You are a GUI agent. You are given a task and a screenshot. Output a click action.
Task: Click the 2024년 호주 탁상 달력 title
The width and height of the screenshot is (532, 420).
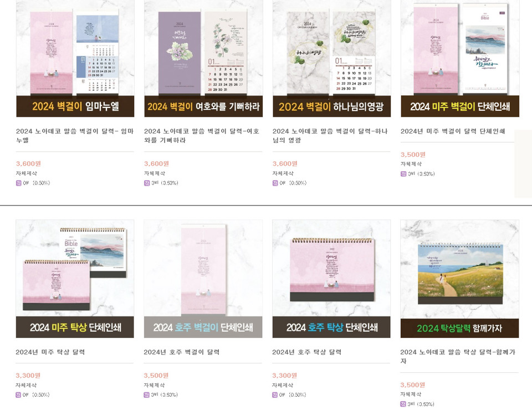pyautogui.click(x=306, y=352)
